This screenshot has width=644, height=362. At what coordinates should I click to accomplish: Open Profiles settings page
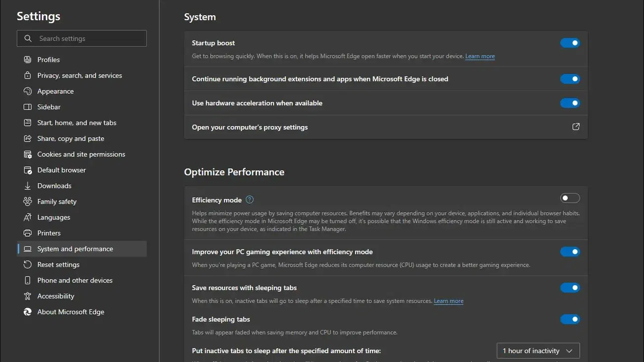(x=82, y=60)
